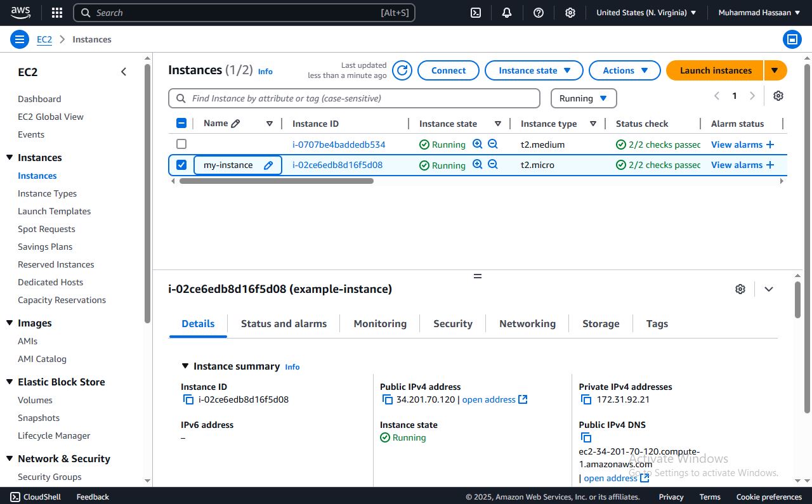Focus the Find Instance filter field
Viewport: 812px width, 504px height.
354,98
